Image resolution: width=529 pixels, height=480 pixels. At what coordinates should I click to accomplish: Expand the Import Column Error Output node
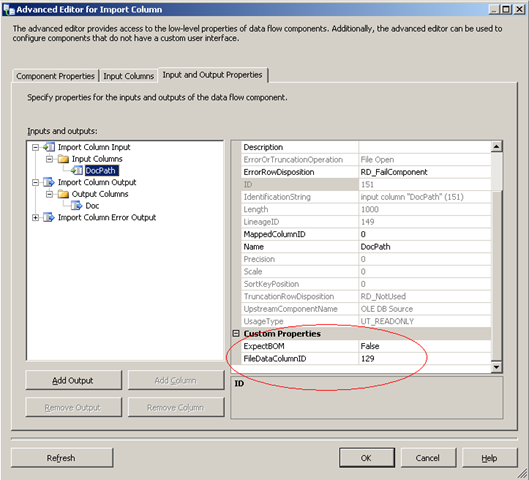pyautogui.click(x=35, y=218)
